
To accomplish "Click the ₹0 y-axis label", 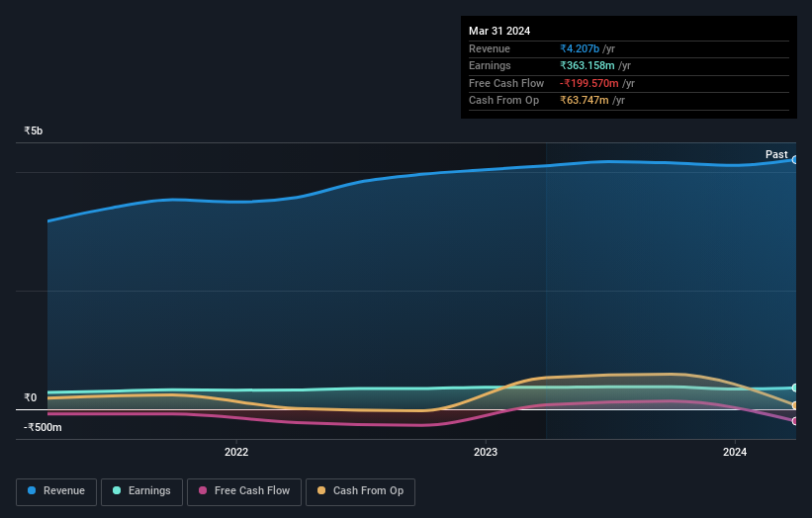I will pyautogui.click(x=30, y=397).
